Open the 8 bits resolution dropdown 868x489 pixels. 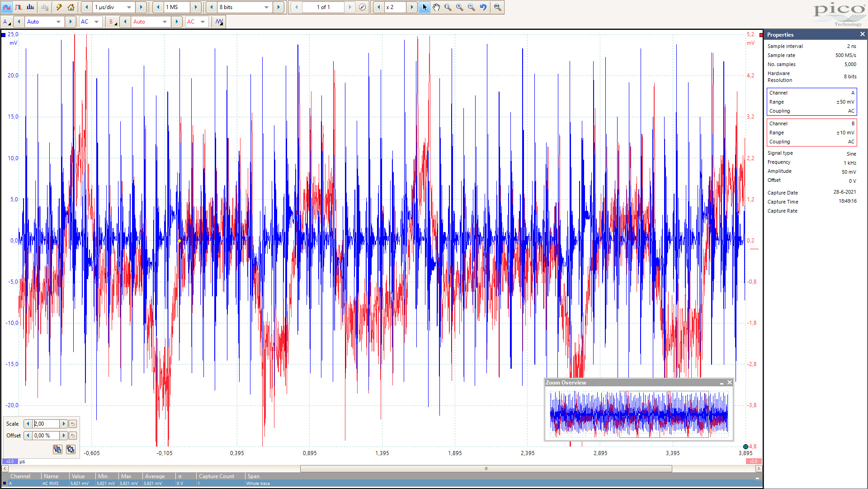[266, 7]
